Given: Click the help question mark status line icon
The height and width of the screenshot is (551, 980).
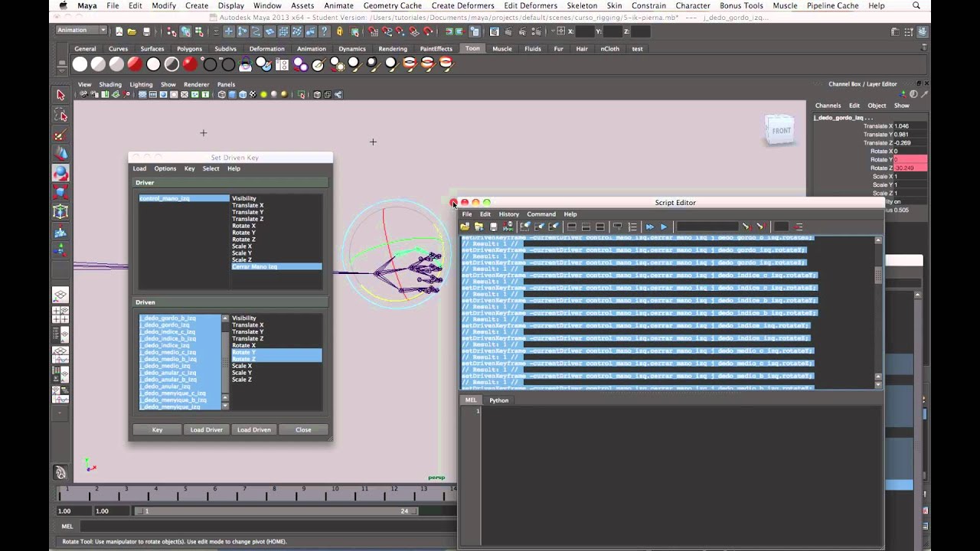Looking at the screenshot, I should coord(325,31).
